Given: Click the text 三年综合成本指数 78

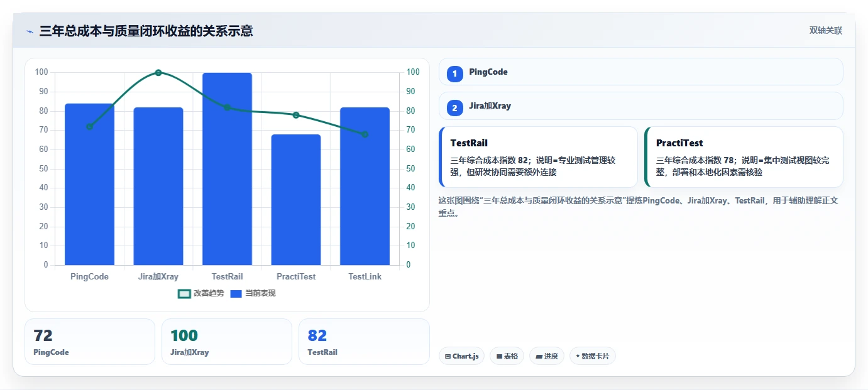Looking at the screenshot, I should (695, 160).
